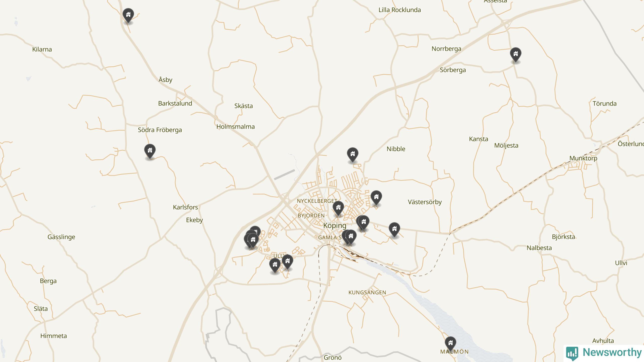Click the Munktorp place label
644x362 pixels.
point(583,158)
